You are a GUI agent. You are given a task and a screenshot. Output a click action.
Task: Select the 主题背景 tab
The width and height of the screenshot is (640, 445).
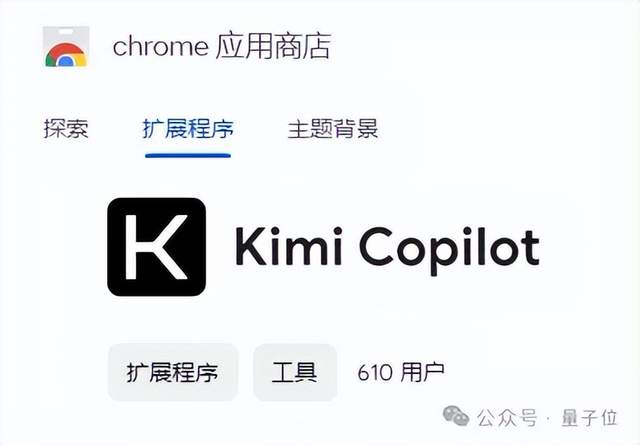tap(333, 129)
